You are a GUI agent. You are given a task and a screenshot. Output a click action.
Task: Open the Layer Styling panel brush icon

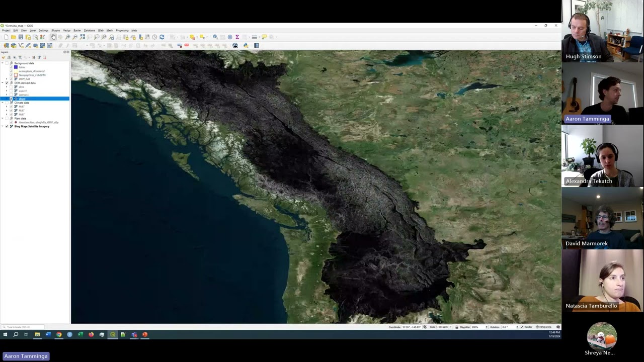(x=4, y=57)
